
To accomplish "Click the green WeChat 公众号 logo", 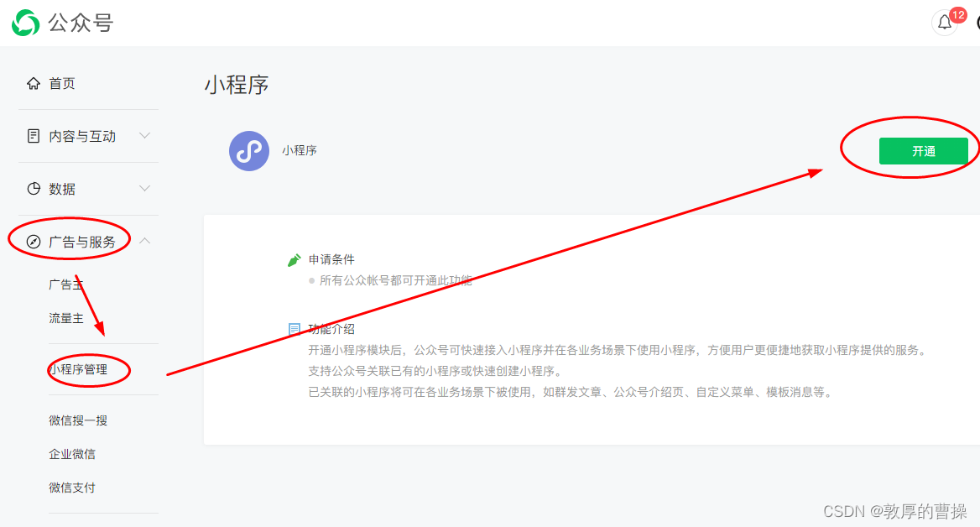I will tap(26, 23).
